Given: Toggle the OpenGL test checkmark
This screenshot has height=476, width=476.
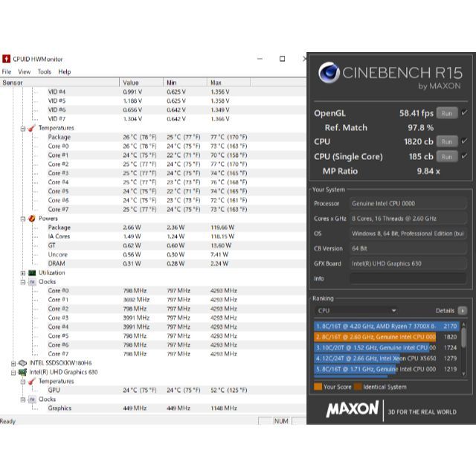Looking at the screenshot, I should [464, 113].
